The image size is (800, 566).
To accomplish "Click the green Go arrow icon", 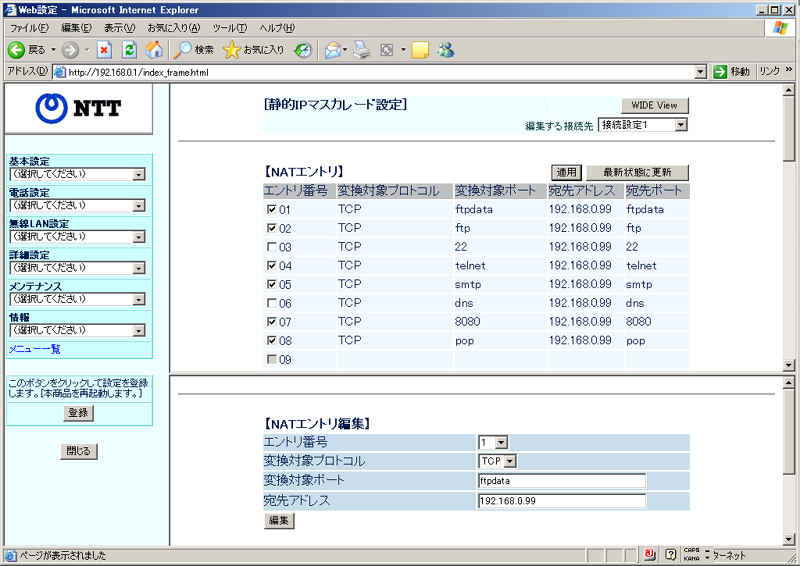I will click(x=720, y=72).
